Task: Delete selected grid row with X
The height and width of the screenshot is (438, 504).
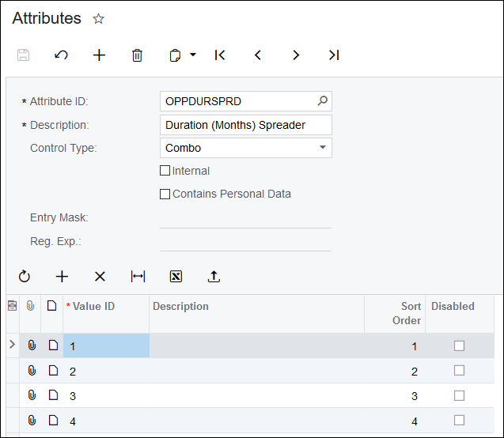Action: tap(100, 277)
